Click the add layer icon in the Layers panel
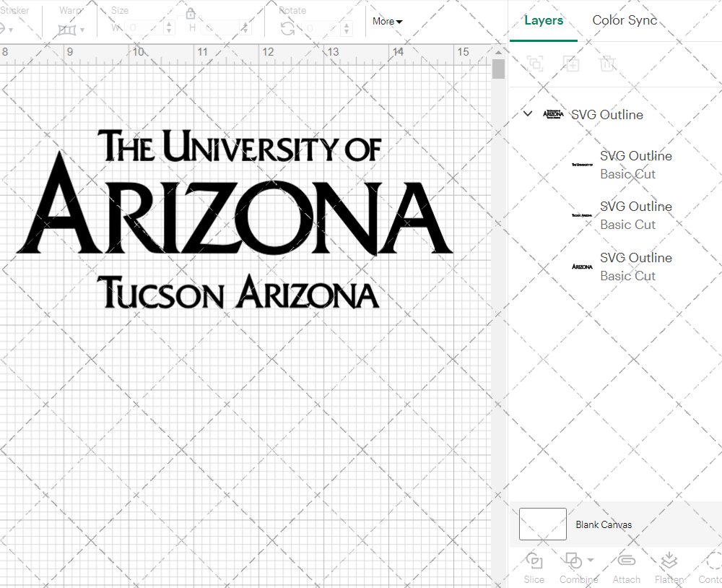 [572, 64]
